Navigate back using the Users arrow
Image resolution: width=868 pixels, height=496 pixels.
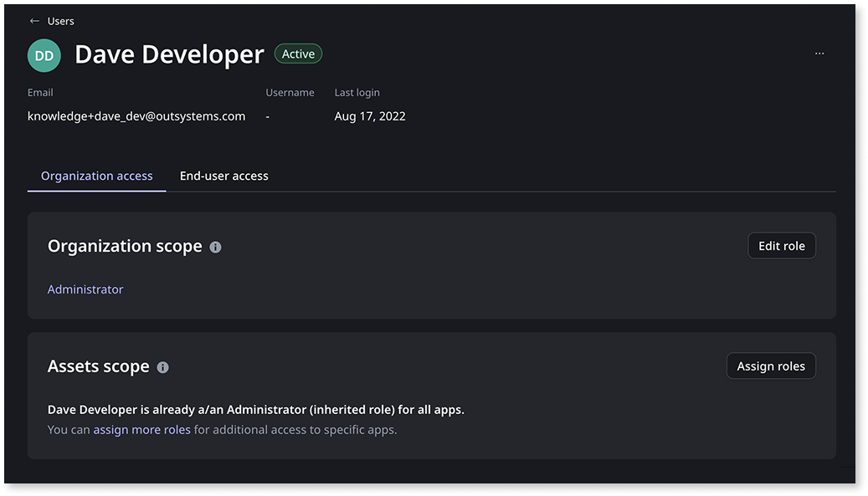(33, 20)
